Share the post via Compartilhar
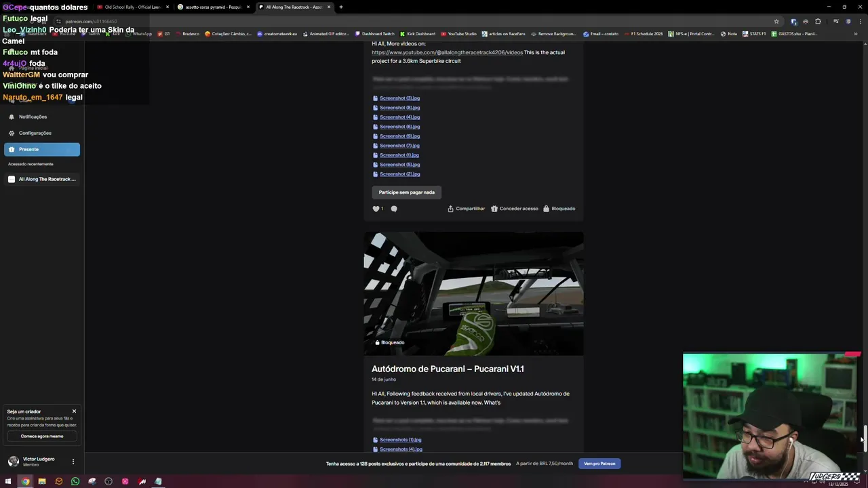Screen dimensions: 868x488 pyautogui.click(x=466, y=209)
